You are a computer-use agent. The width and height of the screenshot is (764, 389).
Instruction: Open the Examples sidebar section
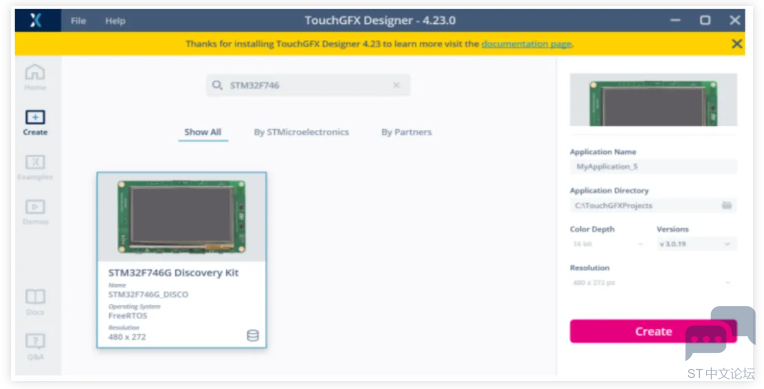click(35, 167)
